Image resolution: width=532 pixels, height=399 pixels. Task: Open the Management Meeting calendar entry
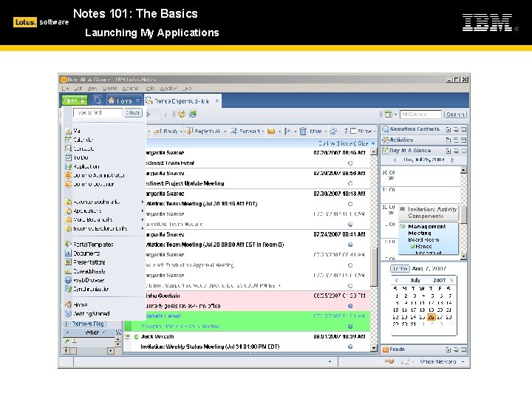[x=429, y=239]
